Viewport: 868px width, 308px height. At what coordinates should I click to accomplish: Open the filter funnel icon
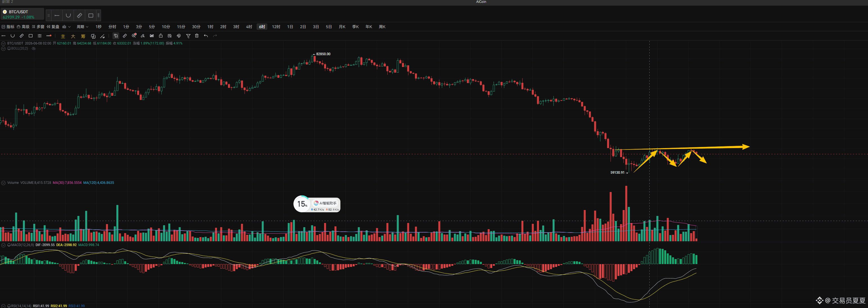point(188,36)
